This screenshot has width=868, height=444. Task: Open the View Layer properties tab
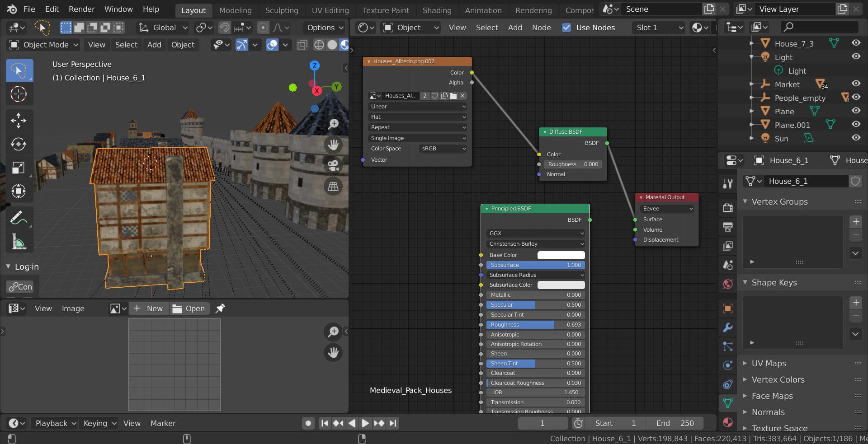[727, 246]
